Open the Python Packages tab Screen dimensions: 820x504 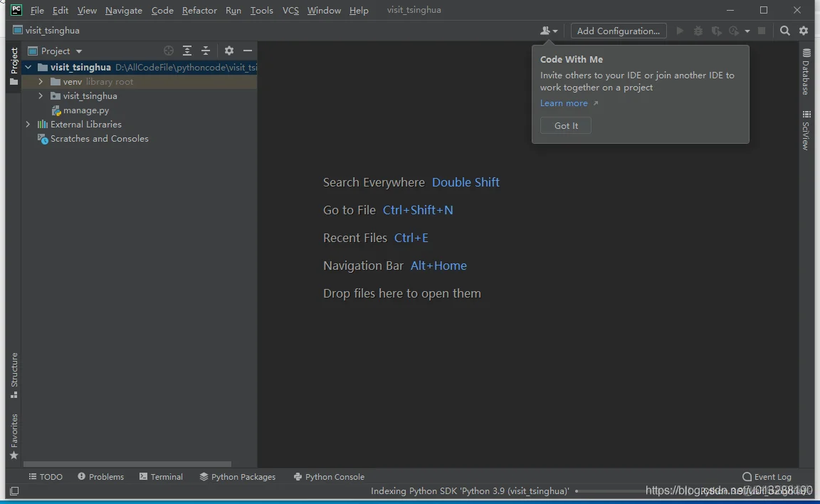[238, 477]
